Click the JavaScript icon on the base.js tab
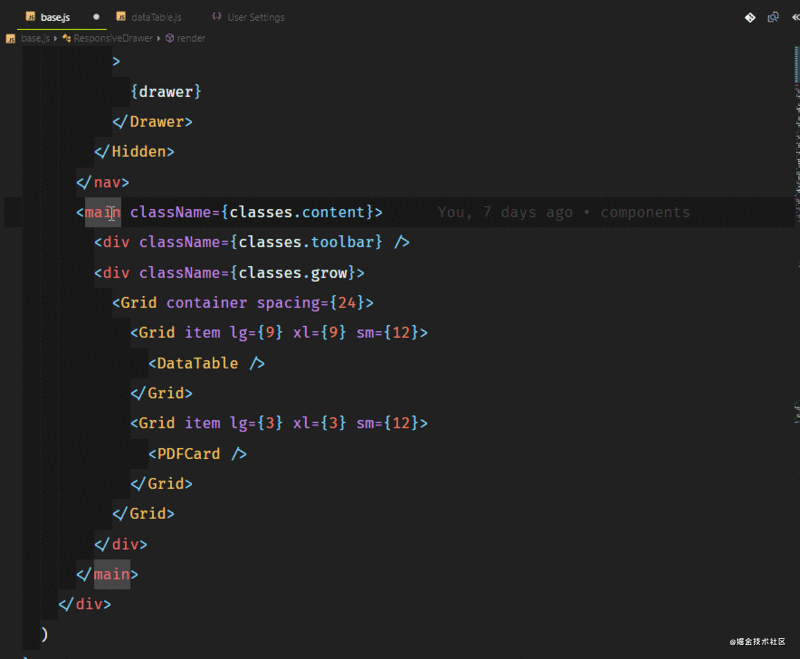800x659 pixels. pyautogui.click(x=31, y=16)
